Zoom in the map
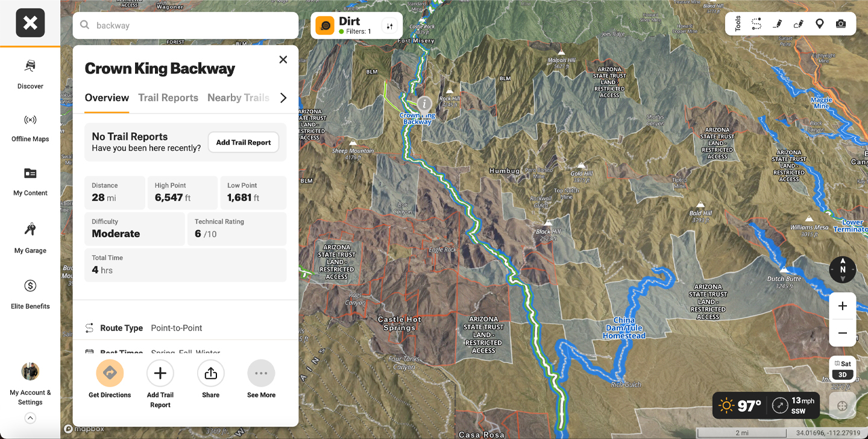This screenshot has width=868, height=439. 843,306
